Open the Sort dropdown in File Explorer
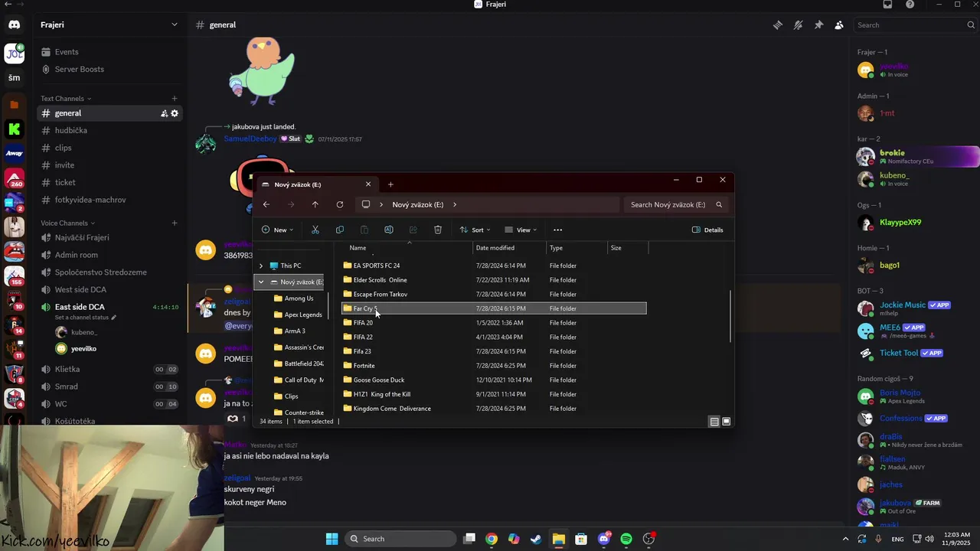 [475, 230]
